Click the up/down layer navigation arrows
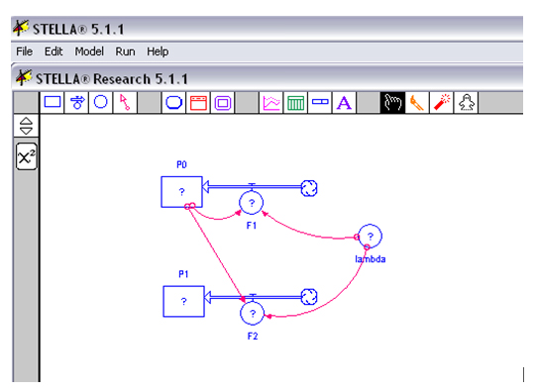This screenshot has height=392, width=537. pos(27,126)
